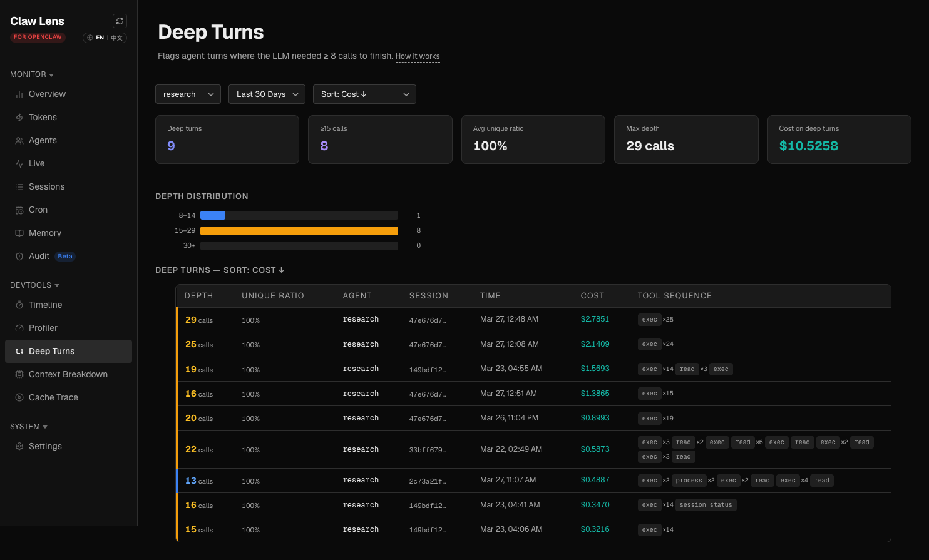The image size is (929, 560).
Task: Select EN language option
Action: 100,38
